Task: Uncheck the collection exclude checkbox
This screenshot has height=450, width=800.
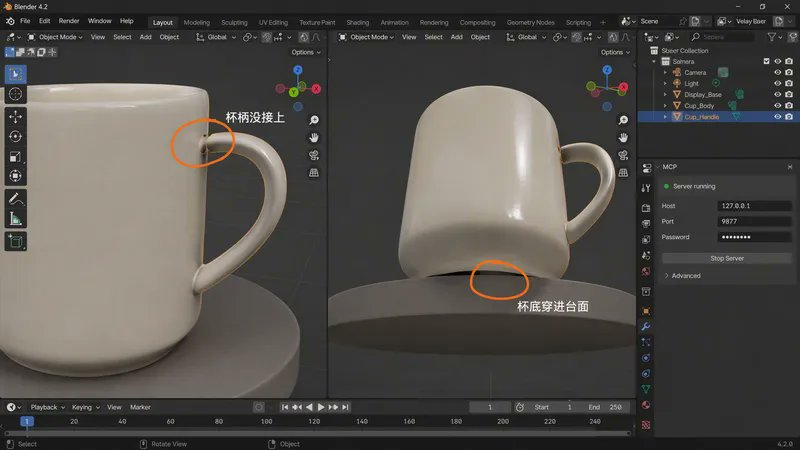Action: (766, 61)
